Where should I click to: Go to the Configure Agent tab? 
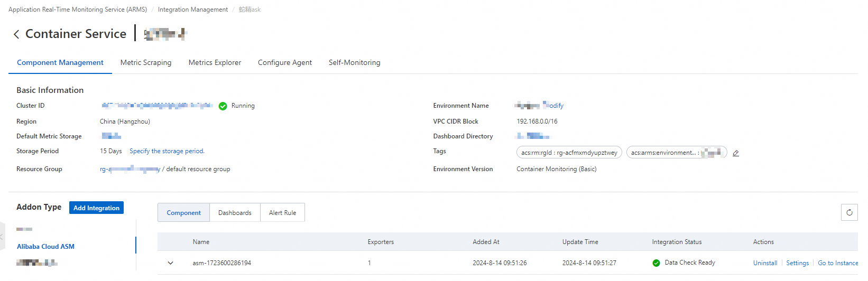pyautogui.click(x=285, y=62)
